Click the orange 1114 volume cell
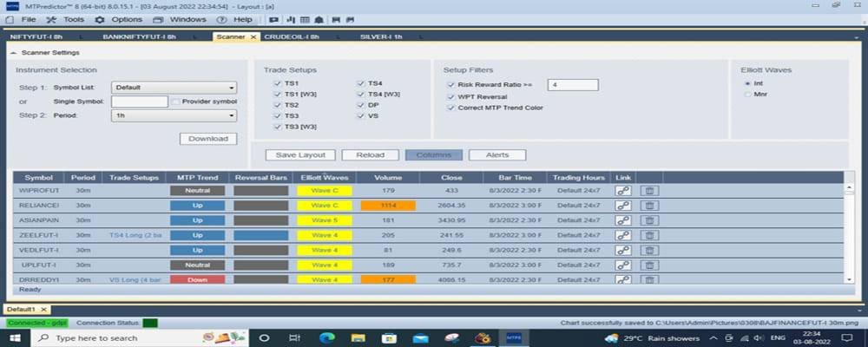 388,206
